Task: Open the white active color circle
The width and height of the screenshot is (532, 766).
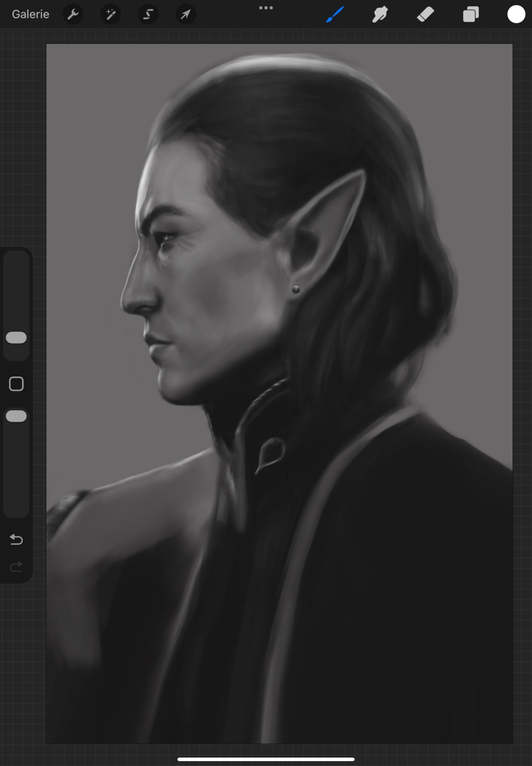Action: tap(516, 15)
